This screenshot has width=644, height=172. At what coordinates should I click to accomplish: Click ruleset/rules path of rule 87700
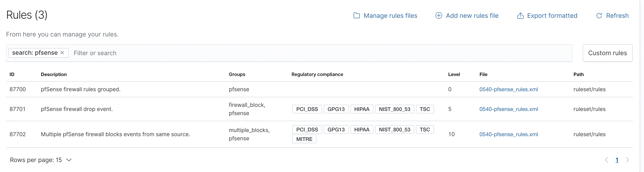pos(589,89)
